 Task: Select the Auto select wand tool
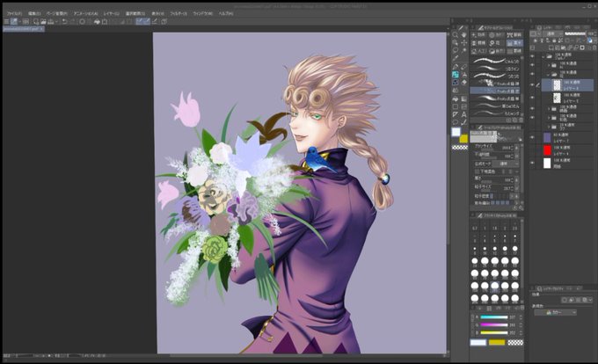coord(464,51)
